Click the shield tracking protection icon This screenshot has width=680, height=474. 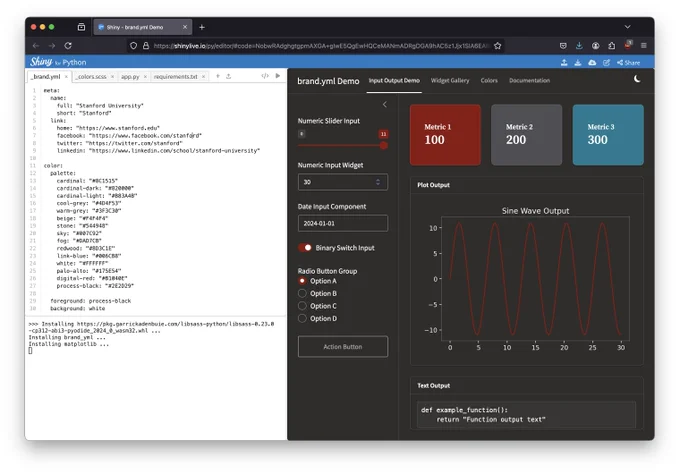tap(134, 46)
